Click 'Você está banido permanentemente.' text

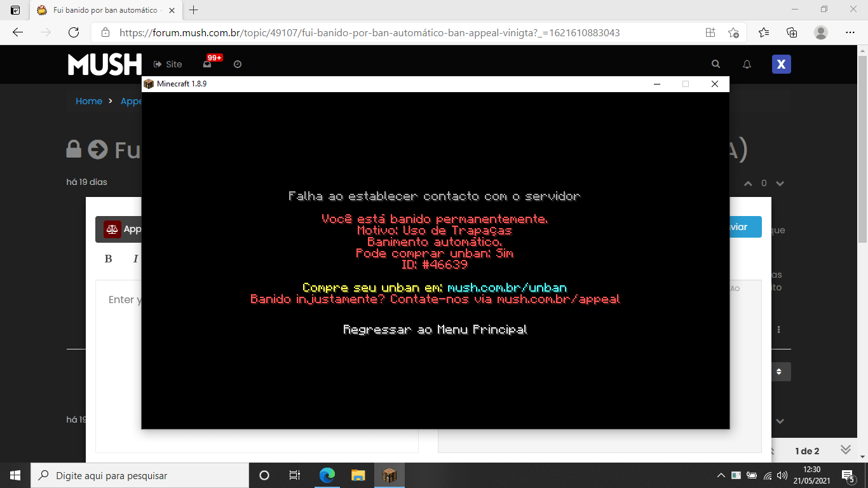click(435, 219)
